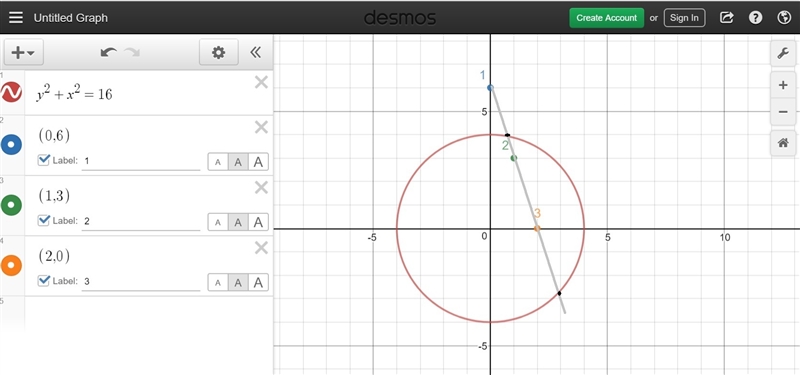This screenshot has height=375, width=800.
Task: Toggle the red circle equation color icon
Action: tap(11, 92)
